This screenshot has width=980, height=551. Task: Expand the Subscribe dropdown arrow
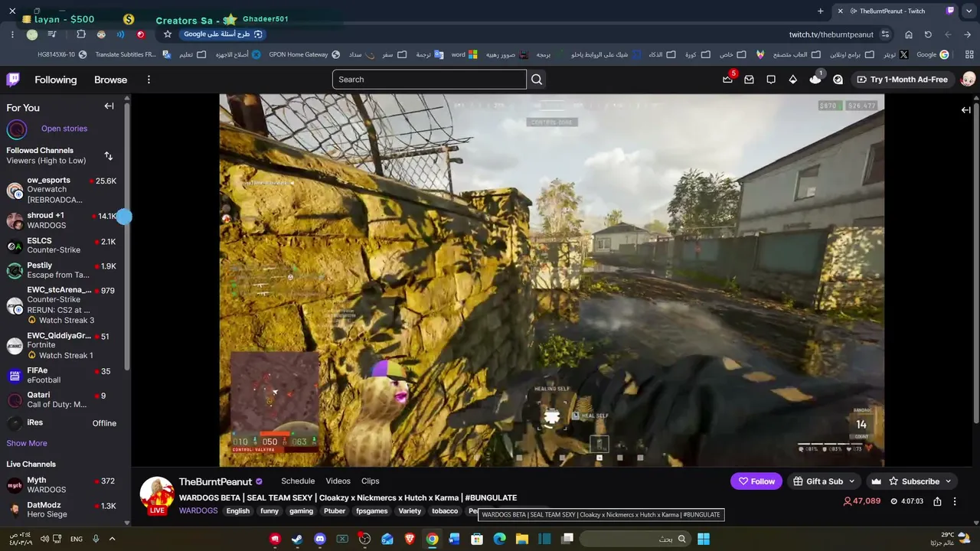point(948,481)
